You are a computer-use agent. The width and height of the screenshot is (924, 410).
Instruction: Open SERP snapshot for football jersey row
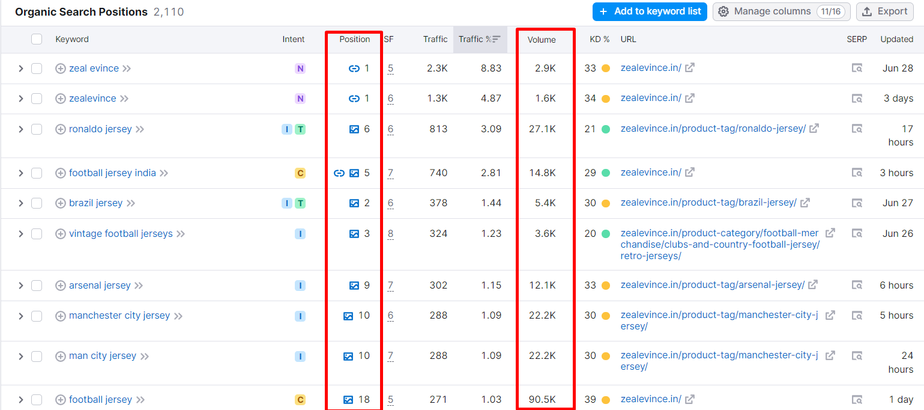tap(857, 400)
